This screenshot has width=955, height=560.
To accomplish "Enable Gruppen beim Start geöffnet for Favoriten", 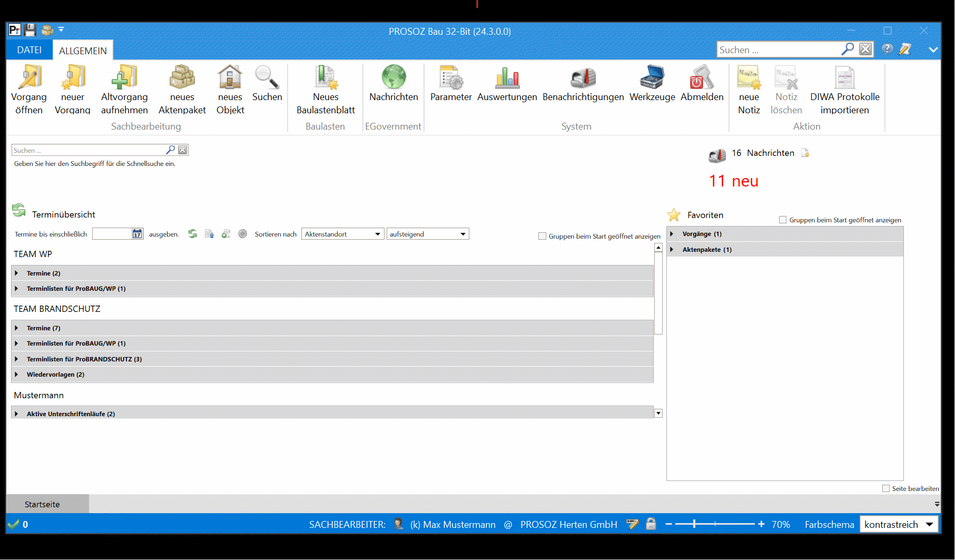I will tap(783, 220).
